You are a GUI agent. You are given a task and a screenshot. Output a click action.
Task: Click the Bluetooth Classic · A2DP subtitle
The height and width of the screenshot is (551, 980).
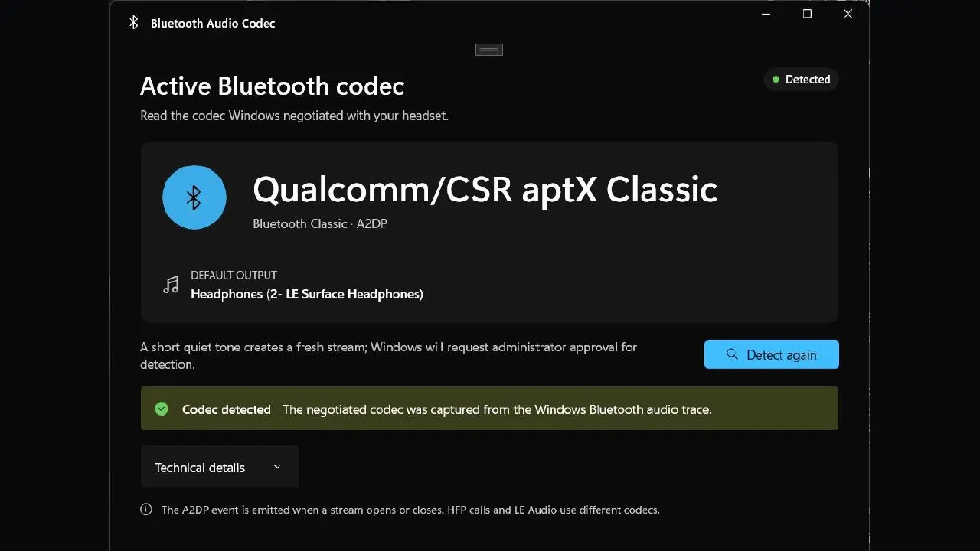point(320,223)
